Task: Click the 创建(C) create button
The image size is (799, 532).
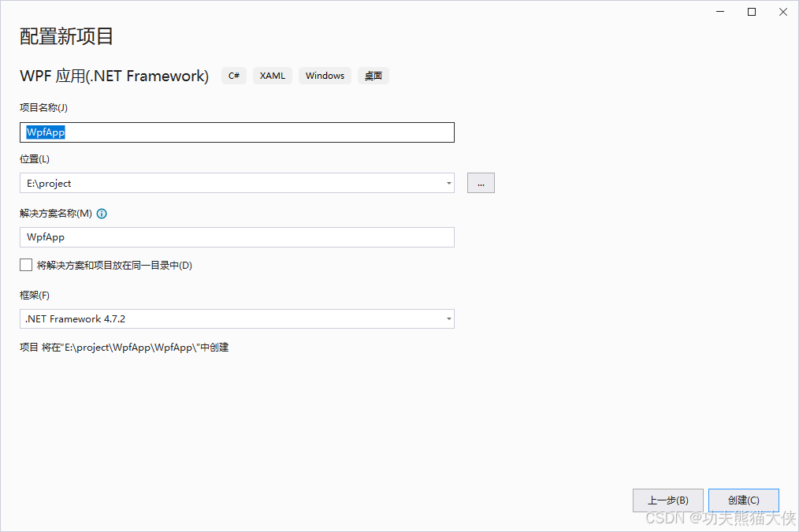Action: tap(744, 500)
